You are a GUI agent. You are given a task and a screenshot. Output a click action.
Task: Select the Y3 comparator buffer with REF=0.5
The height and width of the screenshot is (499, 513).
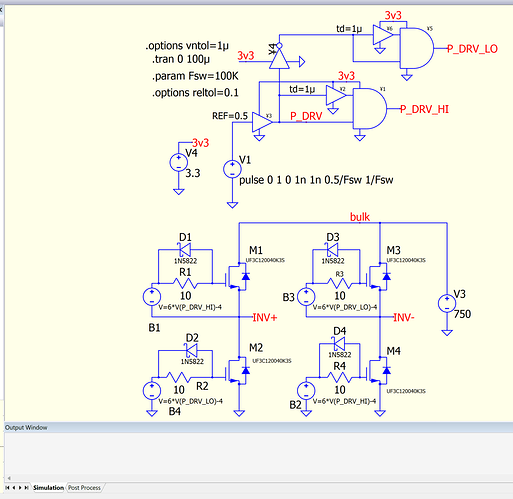[x=262, y=122]
